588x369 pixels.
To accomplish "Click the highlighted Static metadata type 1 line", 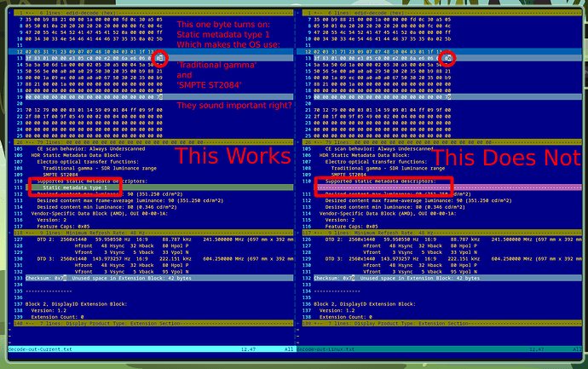I will pos(159,187).
